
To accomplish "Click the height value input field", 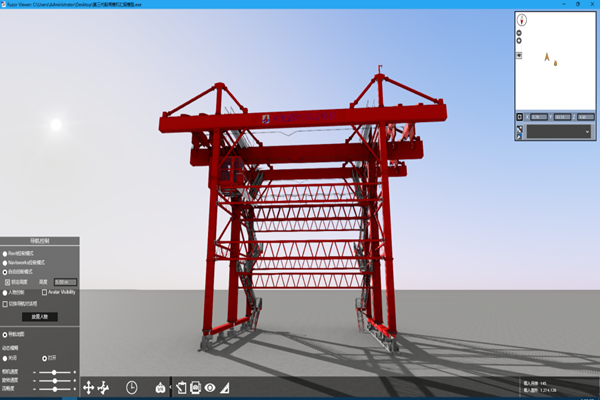I will [x=64, y=282].
